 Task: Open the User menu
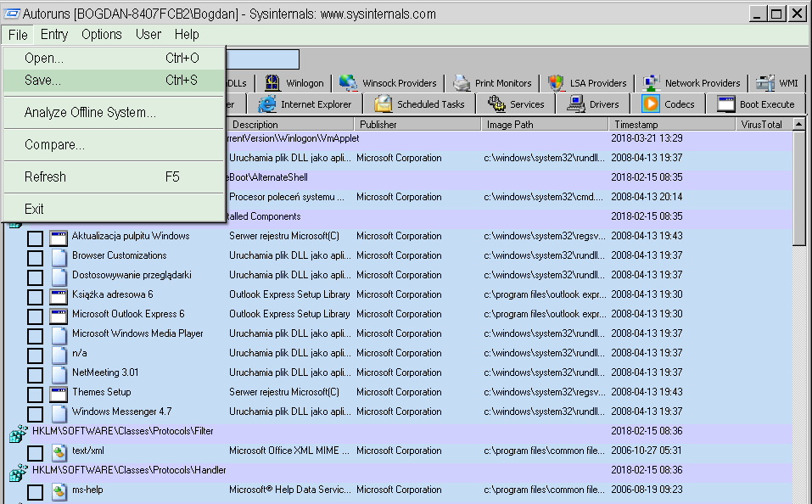click(x=148, y=35)
